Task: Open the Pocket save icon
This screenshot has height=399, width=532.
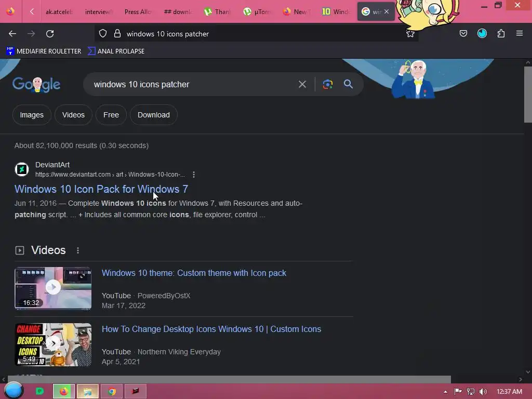Action: (463, 33)
